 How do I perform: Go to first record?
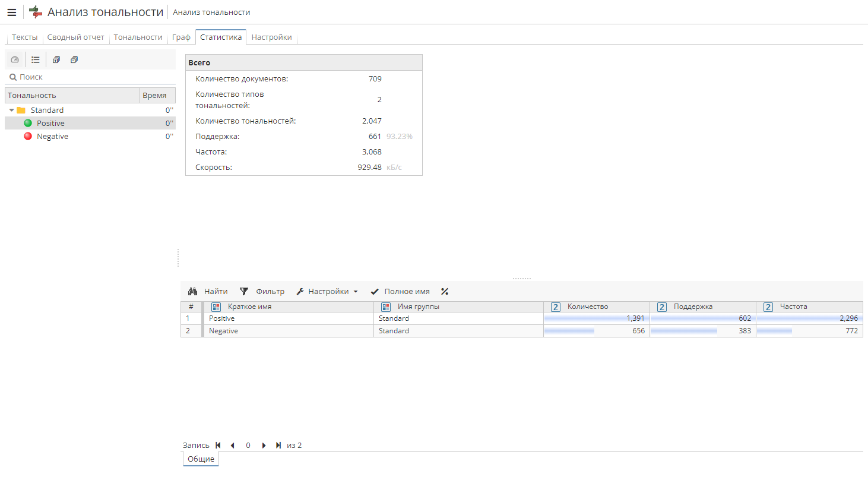tap(218, 446)
